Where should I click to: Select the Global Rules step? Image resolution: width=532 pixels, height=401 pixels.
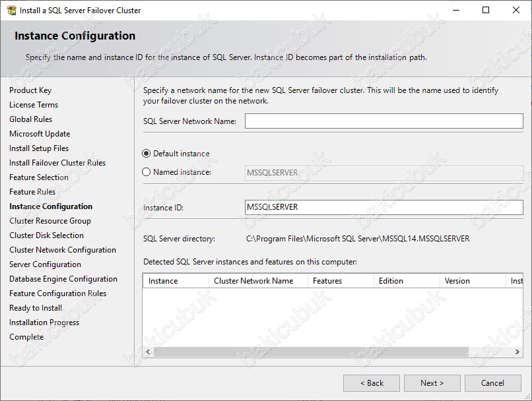point(31,119)
